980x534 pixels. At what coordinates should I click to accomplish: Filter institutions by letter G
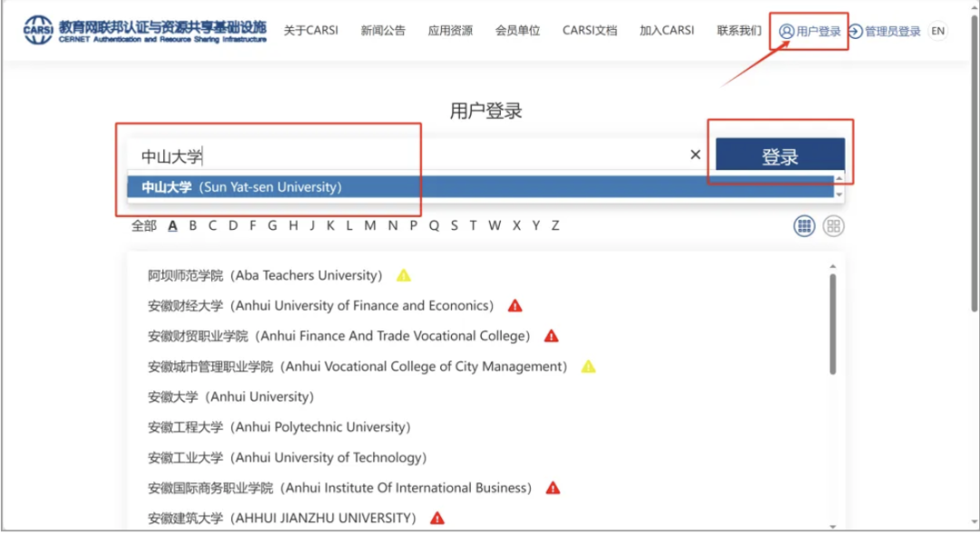click(272, 226)
